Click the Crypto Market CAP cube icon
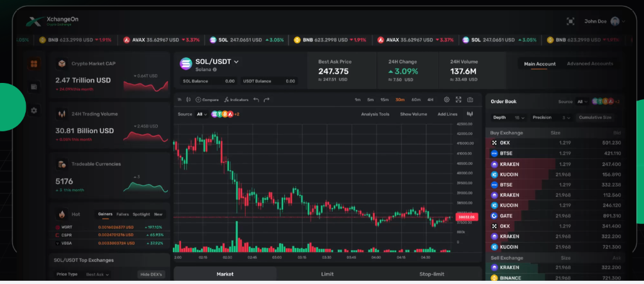Screen dimensions: 644x284 point(62,63)
